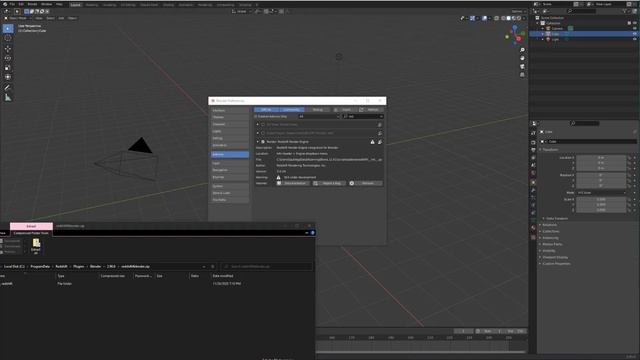Toggle the first add-on row checkbox
640x360 pixels.
click(x=263, y=124)
